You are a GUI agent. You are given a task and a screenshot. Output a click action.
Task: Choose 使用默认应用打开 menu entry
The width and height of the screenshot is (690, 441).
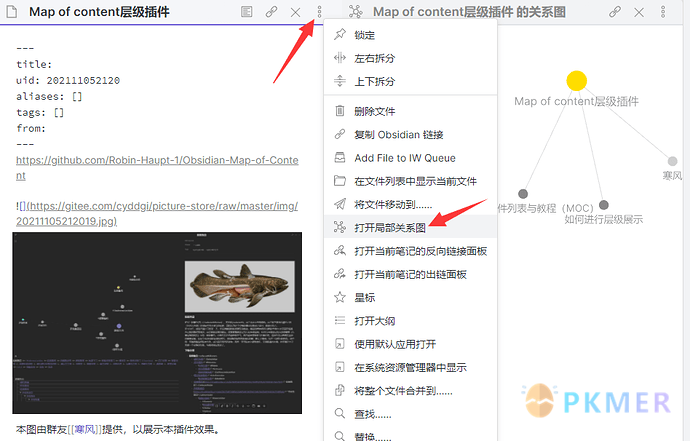[410, 344]
